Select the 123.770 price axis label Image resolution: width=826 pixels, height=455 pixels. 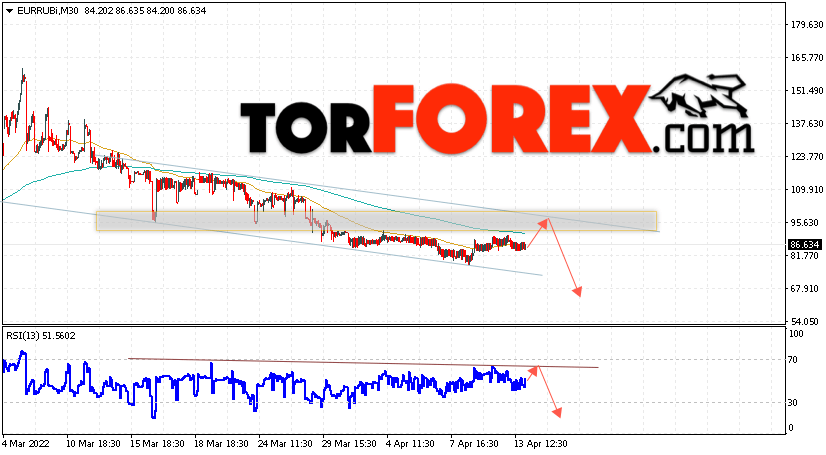807,156
